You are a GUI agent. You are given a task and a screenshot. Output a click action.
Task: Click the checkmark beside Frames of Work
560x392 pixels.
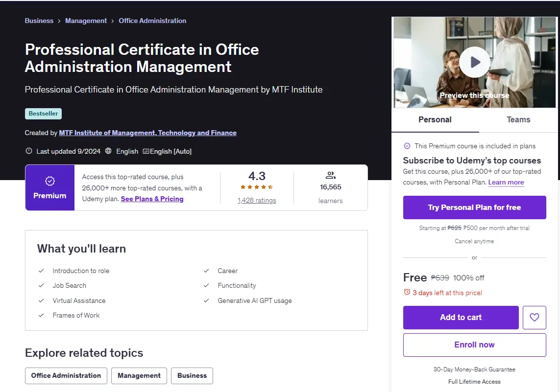41,315
